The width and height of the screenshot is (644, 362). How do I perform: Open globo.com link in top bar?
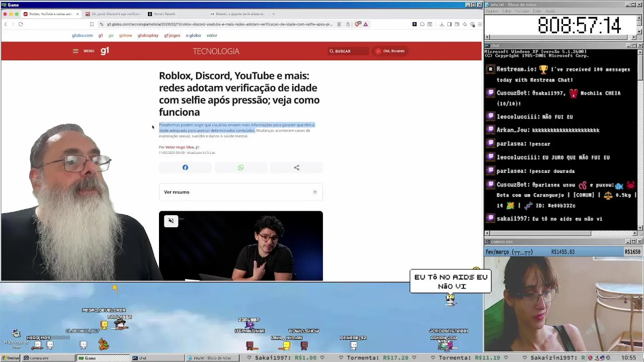point(82,35)
